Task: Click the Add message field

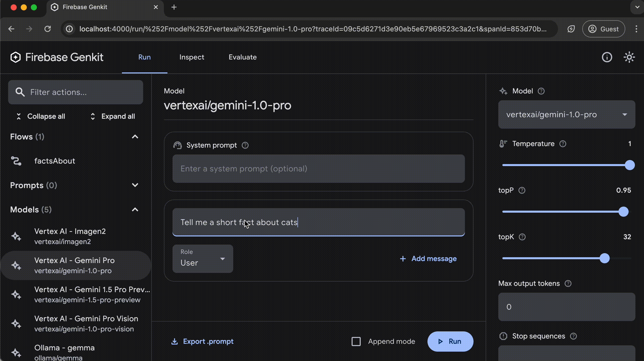Action: point(428,258)
